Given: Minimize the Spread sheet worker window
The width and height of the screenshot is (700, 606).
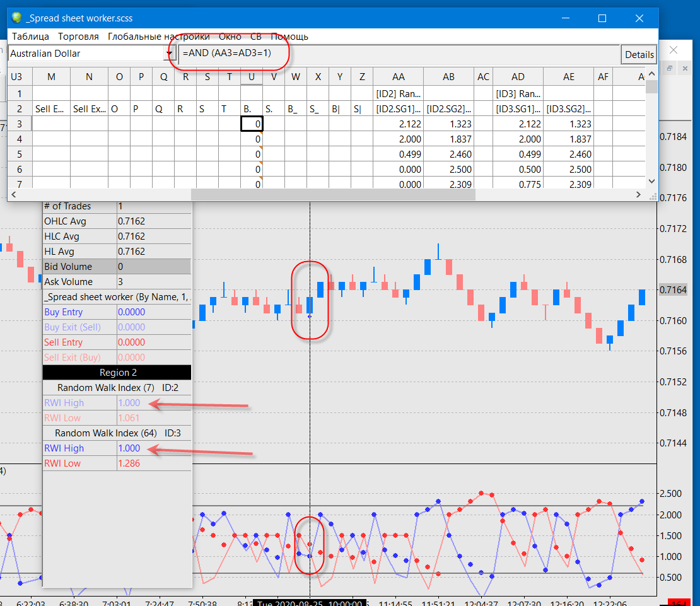Looking at the screenshot, I should (566, 18).
